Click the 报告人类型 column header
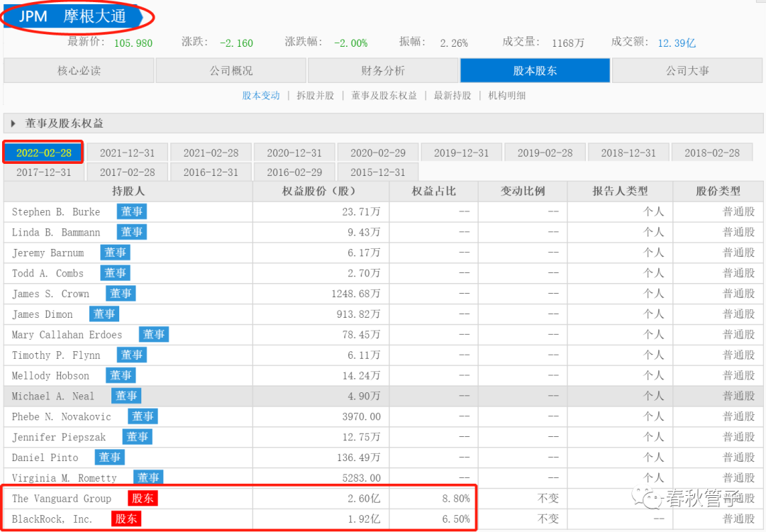Image resolution: width=766 pixels, height=532 pixels. (x=620, y=191)
